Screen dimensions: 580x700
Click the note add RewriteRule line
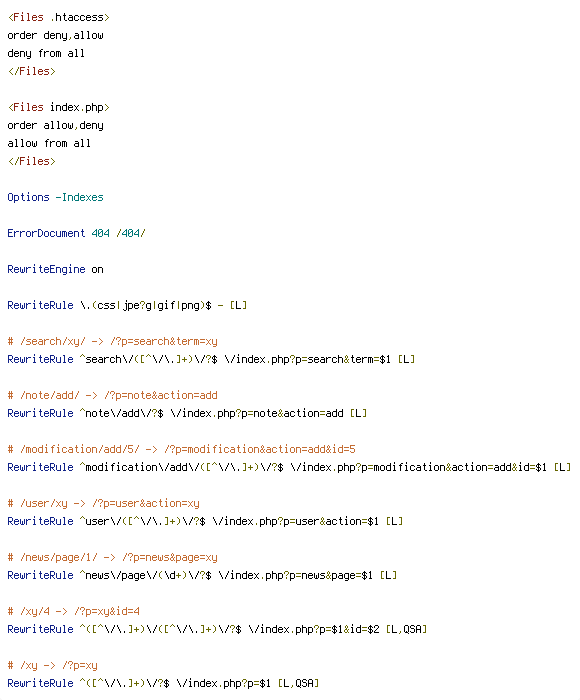[x=187, y=413]
